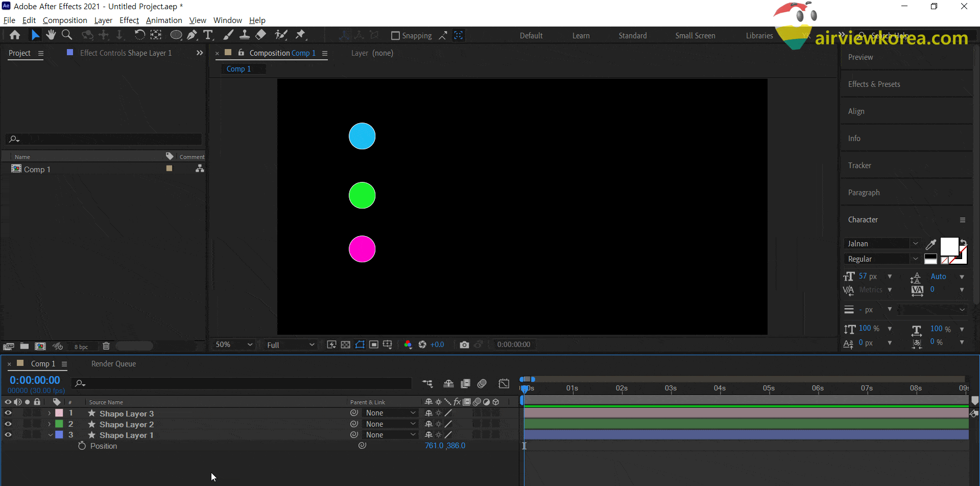The width and height of the screenshot is (980, 486).
Task: Open the Animation menu
Action: coord(164,20)
